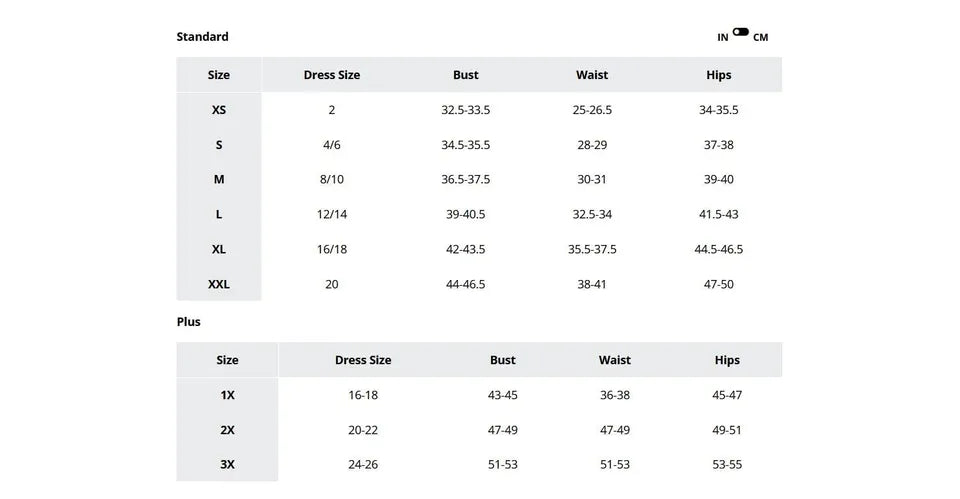Click the Standard table Hips header
Viewport: 960px width, 499px height.
pyautogui.click(x=719, y=75)
